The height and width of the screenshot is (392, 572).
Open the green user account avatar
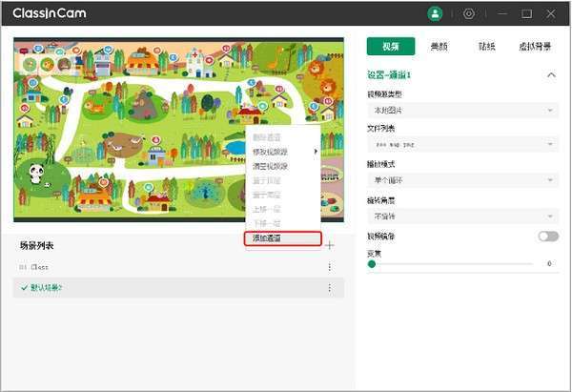click(435, 14)
